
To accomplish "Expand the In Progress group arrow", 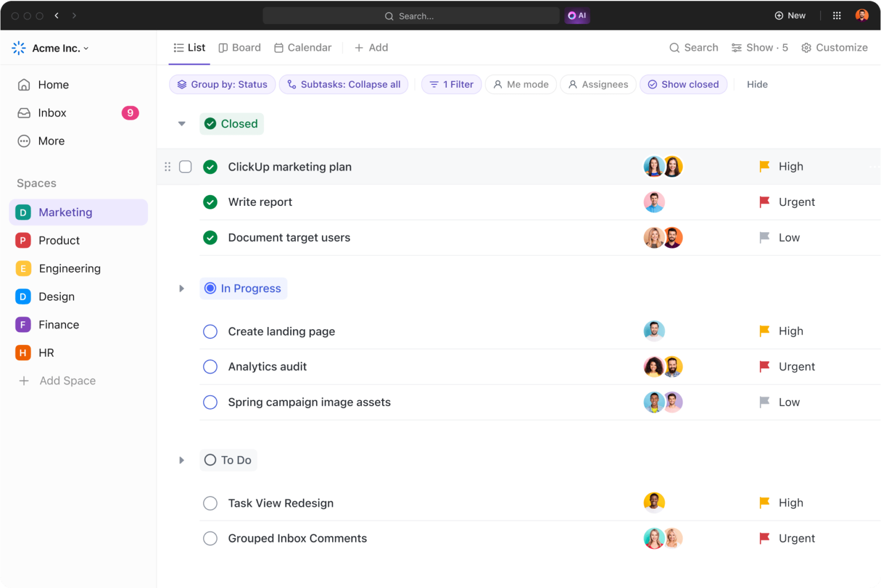I will point(182,289).
